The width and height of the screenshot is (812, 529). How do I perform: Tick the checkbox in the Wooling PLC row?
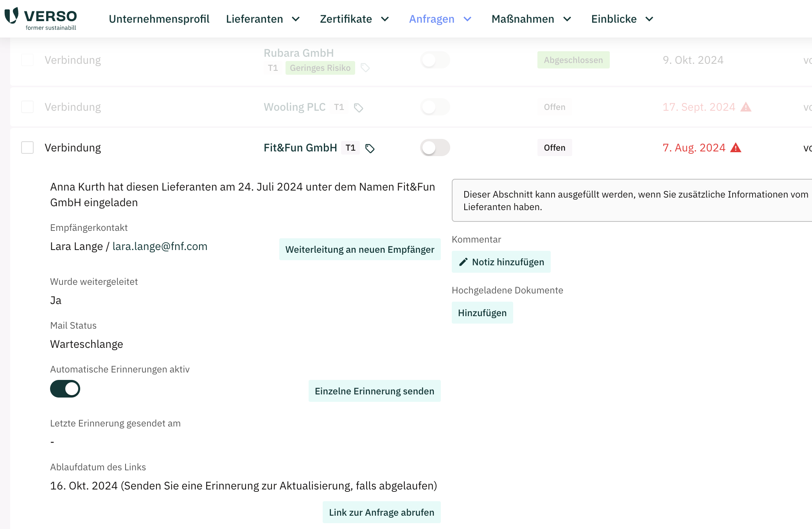27,107
